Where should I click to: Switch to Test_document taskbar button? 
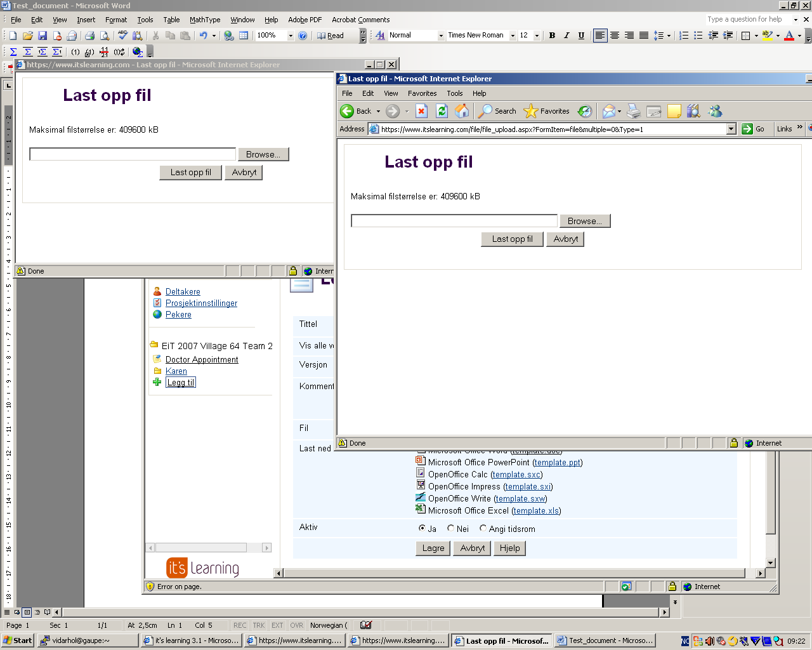[x=605, y=640]
